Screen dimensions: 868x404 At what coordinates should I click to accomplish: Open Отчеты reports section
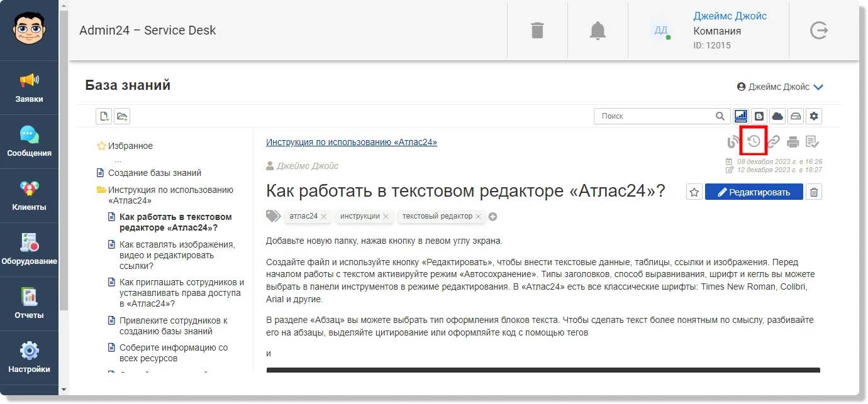point(30,303)
